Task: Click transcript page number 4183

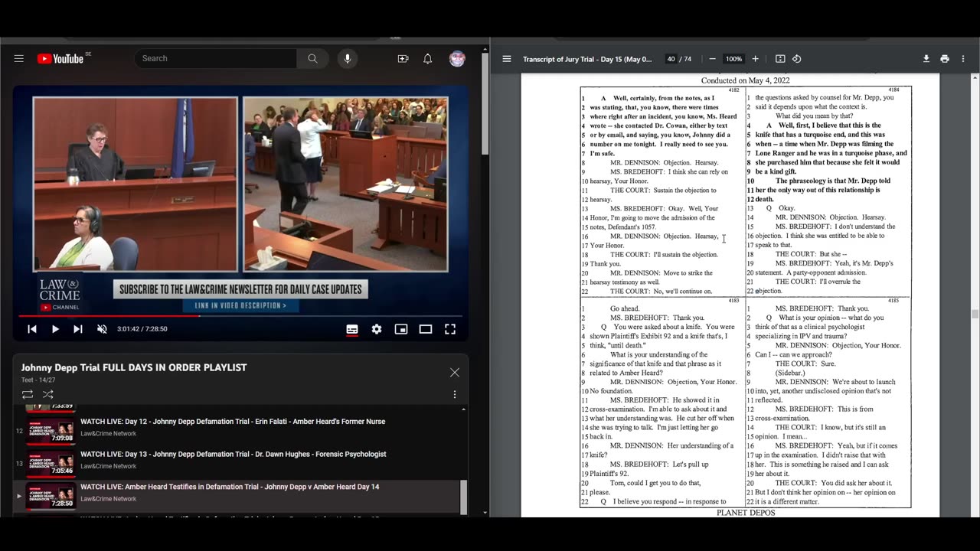Action: pos(734,301)
